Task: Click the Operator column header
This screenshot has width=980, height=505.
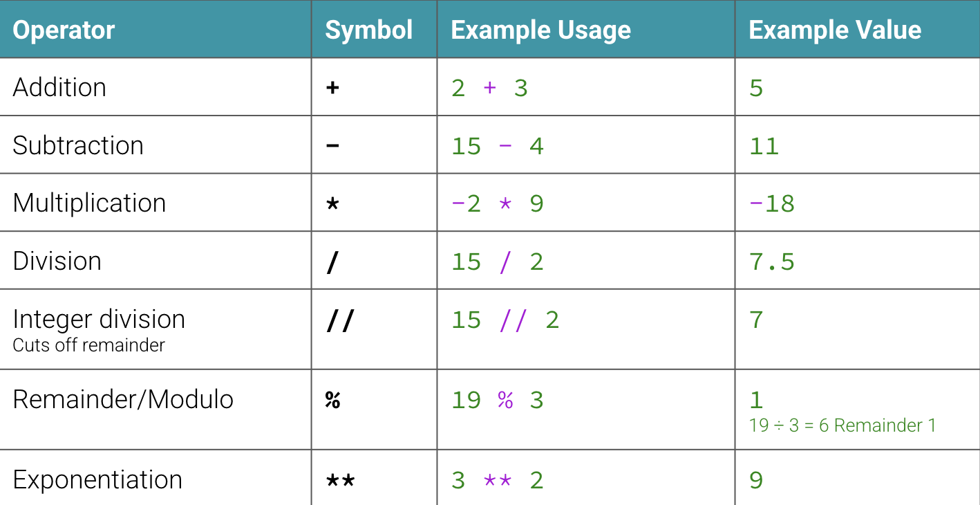Action: coord(64,30)
